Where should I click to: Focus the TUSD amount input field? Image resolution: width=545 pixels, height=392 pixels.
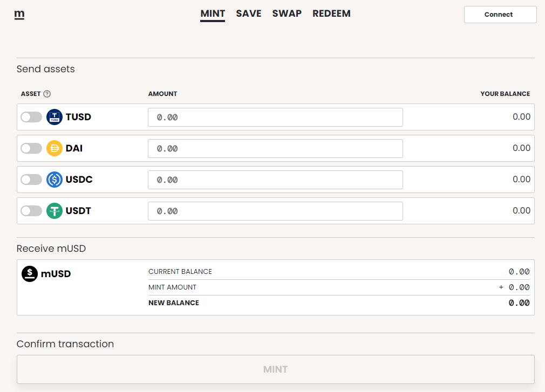pos(275,118)
